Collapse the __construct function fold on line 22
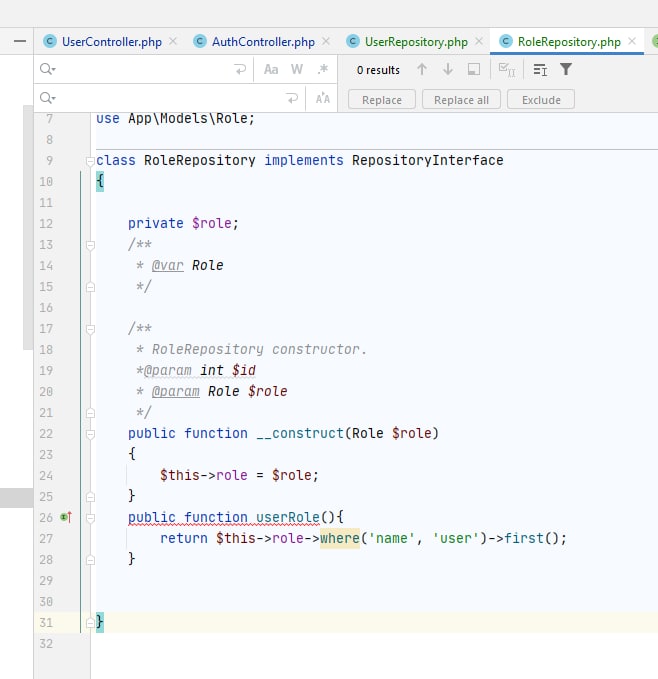Viewport: 658px width, 679px height. [x=90, y=433]
